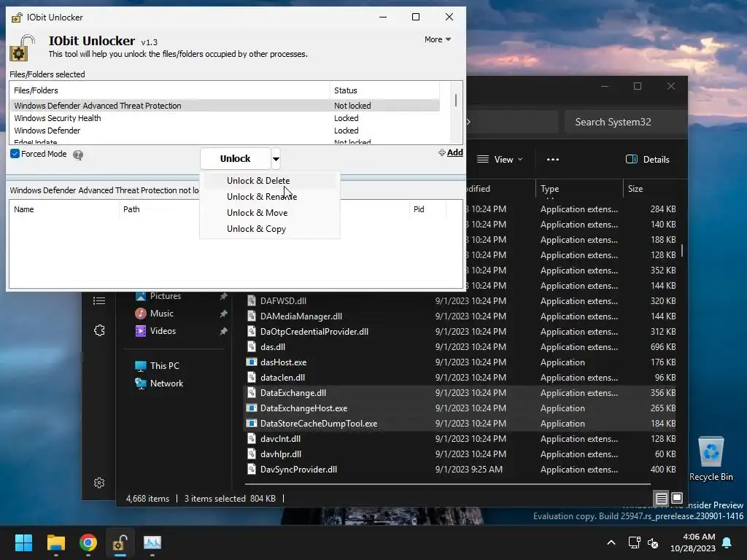Show hidden tray icons chevron
747x560 pixels.
point(611,542)
